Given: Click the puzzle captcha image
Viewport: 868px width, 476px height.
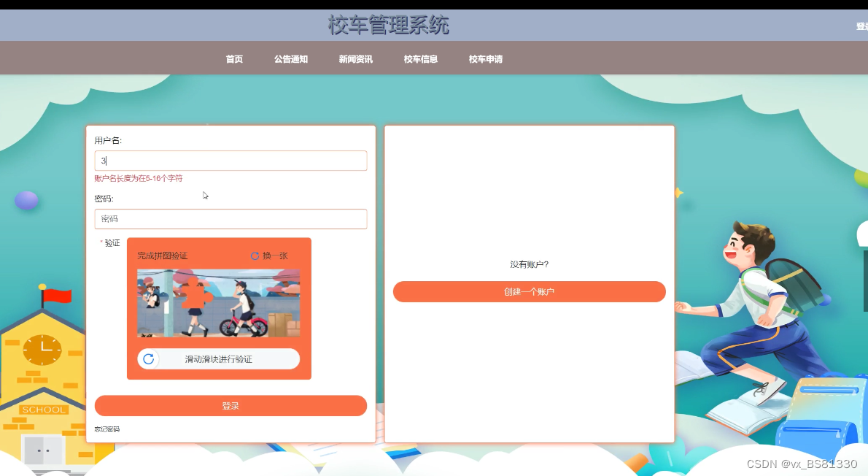Looking at the screenshot, I should click(219, 303).
